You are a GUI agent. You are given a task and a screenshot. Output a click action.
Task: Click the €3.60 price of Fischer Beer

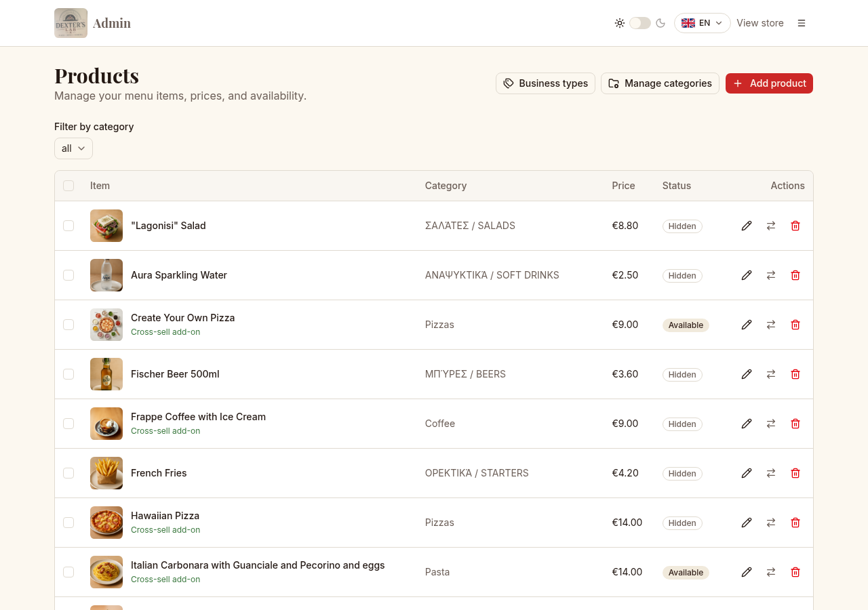(625, 374)
